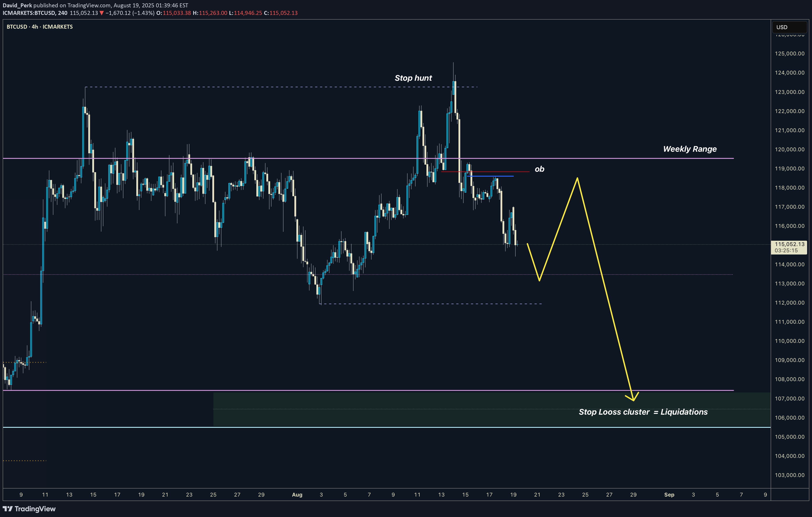Select the open value O:115,033.38

tap(173, 13)
